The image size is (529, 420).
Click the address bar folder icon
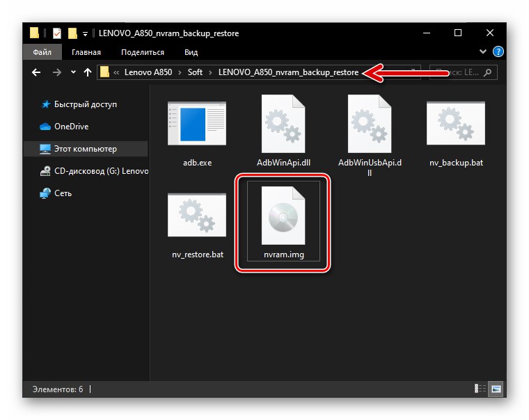104,72
